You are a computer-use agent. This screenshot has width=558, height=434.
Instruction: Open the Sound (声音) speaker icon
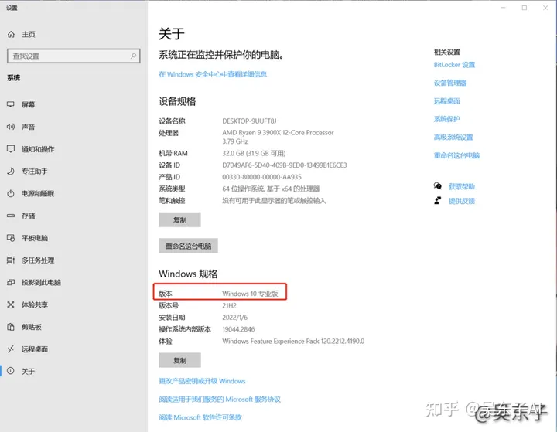coord(11,127)
